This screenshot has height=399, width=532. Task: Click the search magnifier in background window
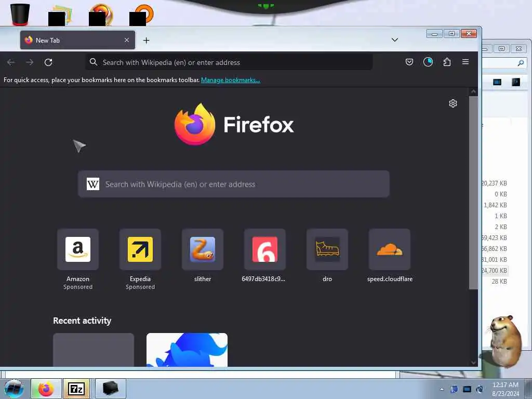[521, 63]
